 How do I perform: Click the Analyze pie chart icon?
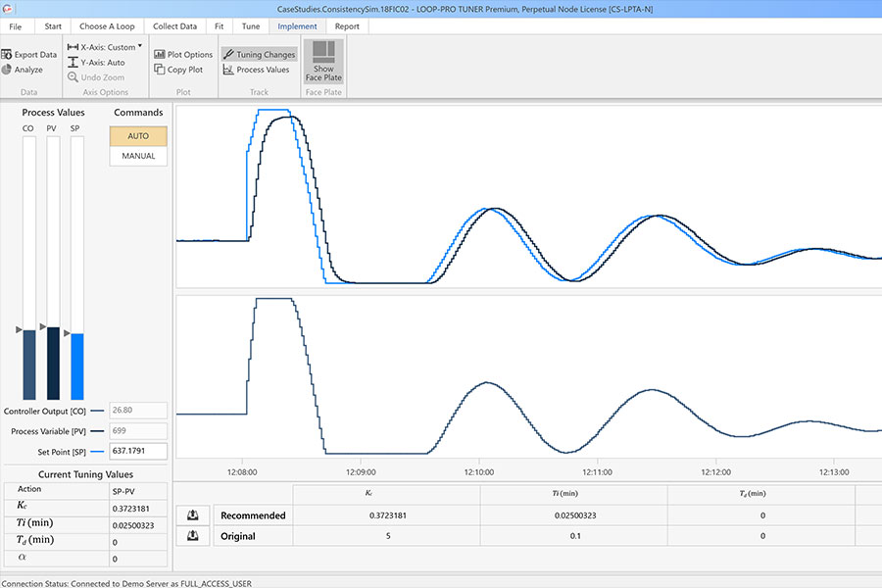pos(7,70)
